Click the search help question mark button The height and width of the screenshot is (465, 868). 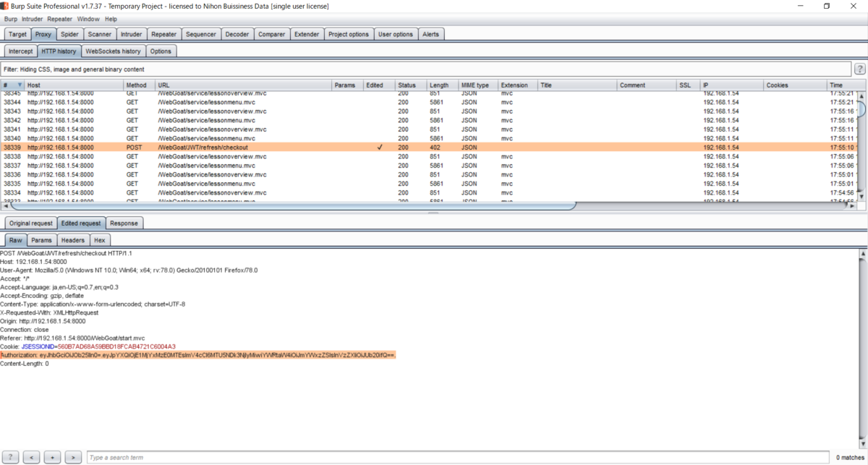(x=11, y=457)
